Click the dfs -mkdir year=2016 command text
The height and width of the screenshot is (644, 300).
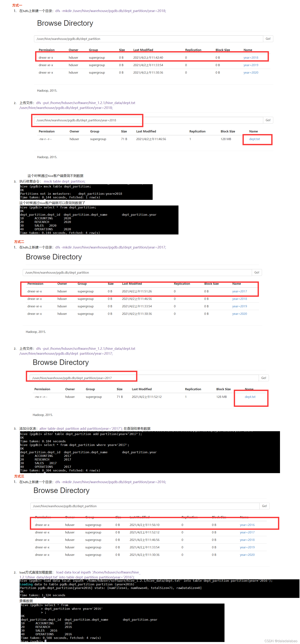pos(111,482)
